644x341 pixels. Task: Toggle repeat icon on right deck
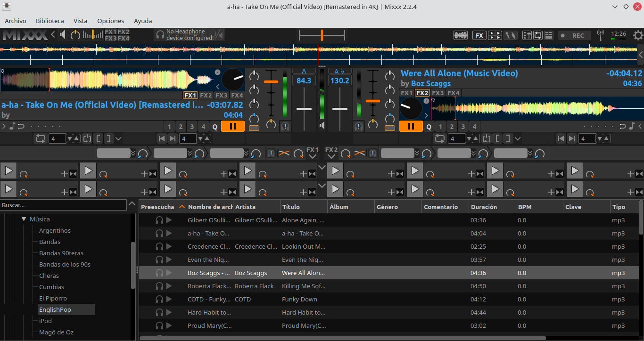click(623, 126)
